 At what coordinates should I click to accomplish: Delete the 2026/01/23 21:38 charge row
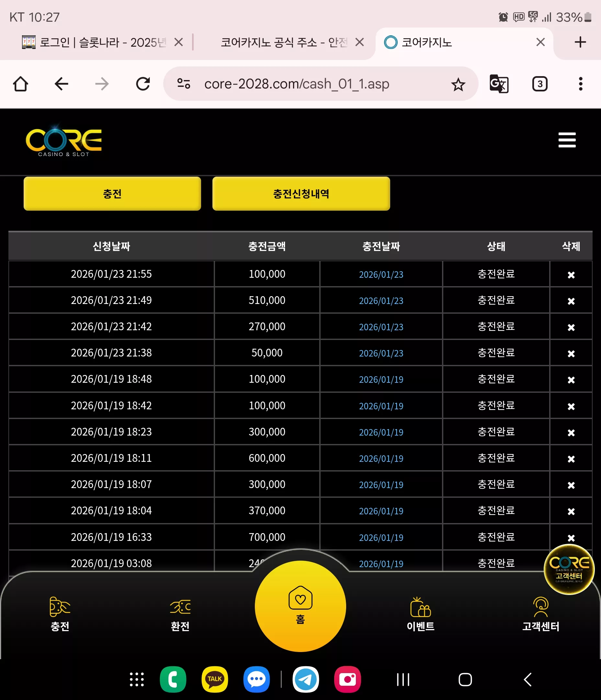[x=571, y=353]
